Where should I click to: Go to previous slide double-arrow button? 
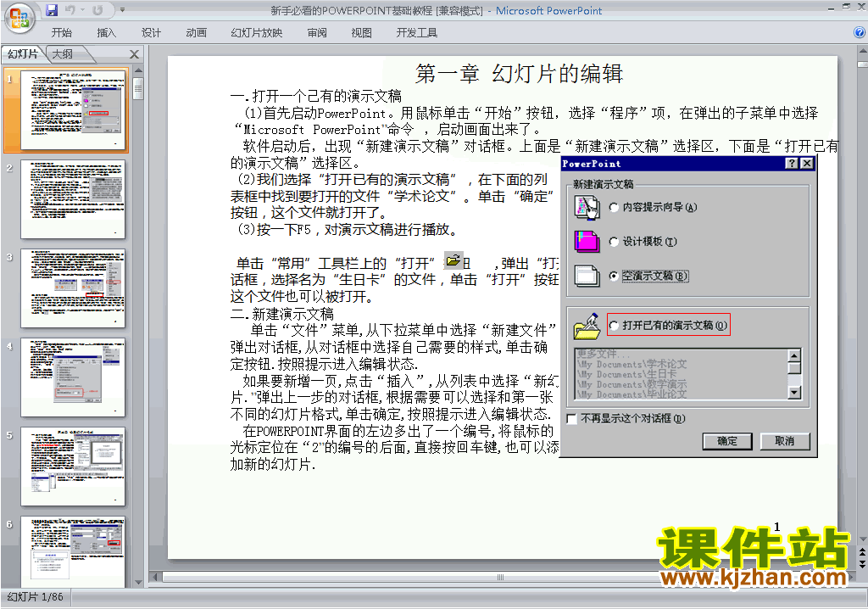(862, 552)
